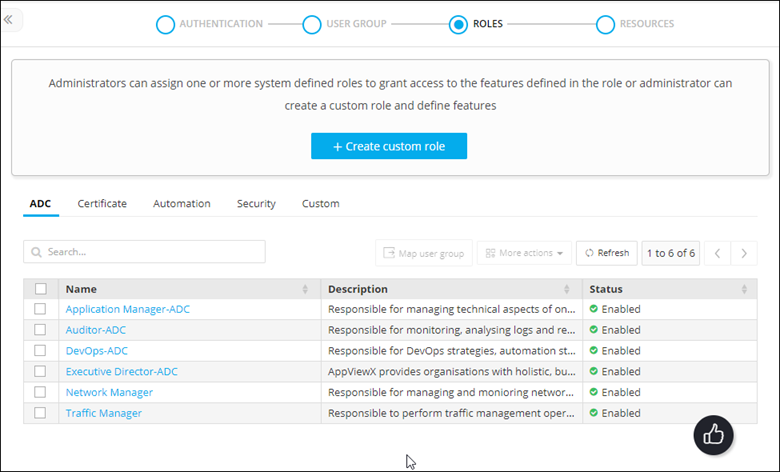Click the AUTHENTICATION step label
The height and width of the screenshot is (472, 780).
[x=221, y=24]
